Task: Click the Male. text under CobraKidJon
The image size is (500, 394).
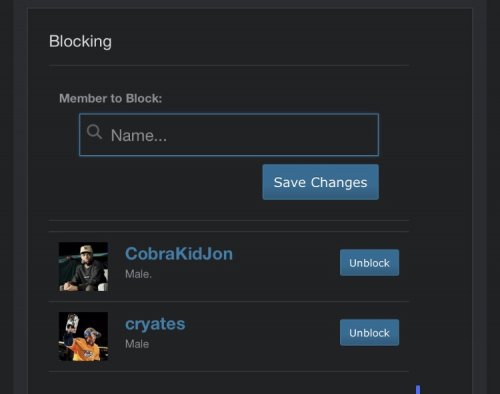Action: [138, 274]
